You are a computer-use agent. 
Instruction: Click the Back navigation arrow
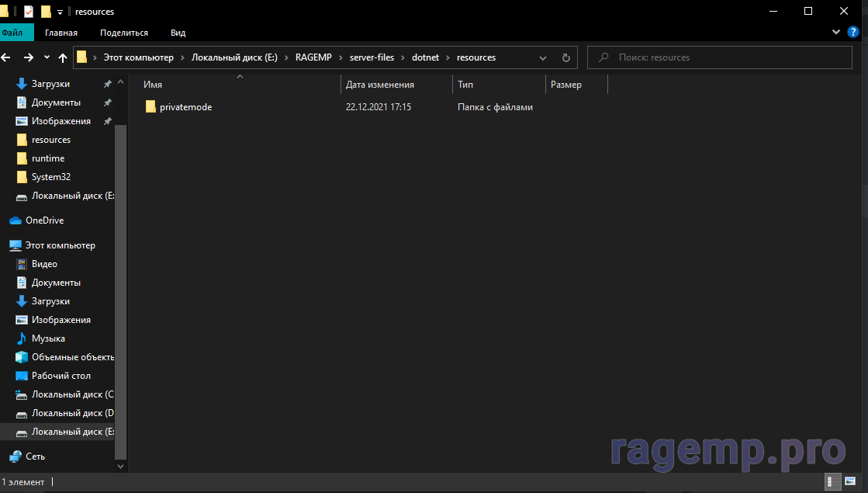click(7, 57)
